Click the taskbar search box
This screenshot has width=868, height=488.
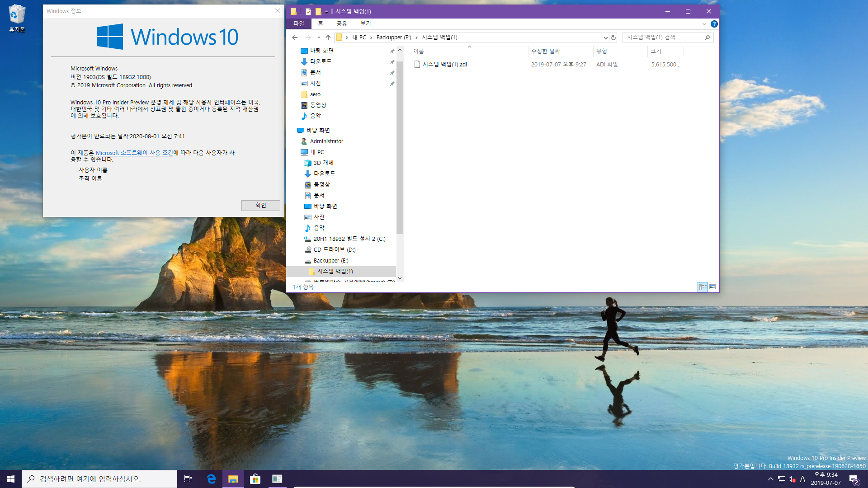tap(99, 479)
